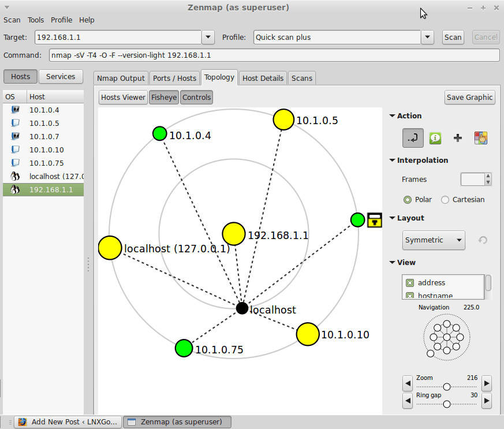Click Zoom increase right arrow
Screen dimensions: 504x429
[x=487, y=383]
